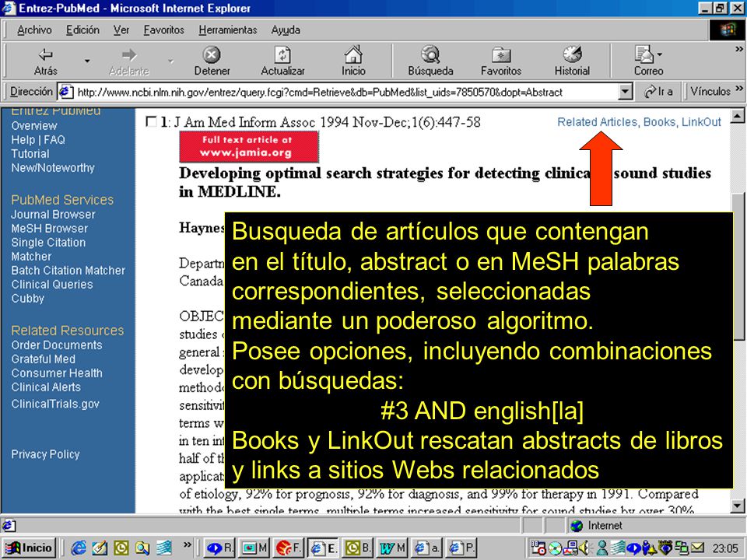Screen dimensions: 747x560
Task: Open Related Articles link
Action: (x=598, y=122)
